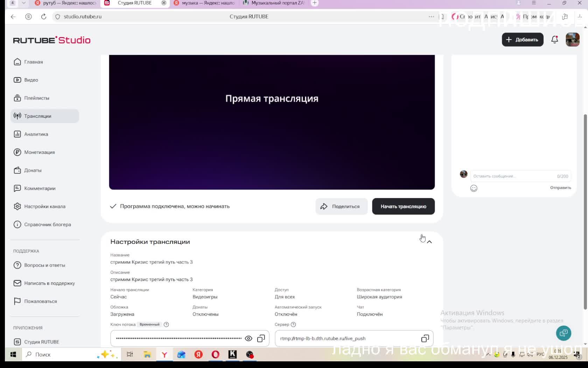588x368 pixels.
Task: Open the Аналитика section
Action: 36,134
